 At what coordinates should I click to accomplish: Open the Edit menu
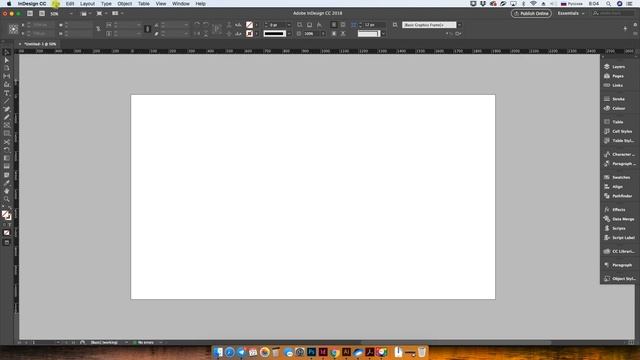[70, 4]
